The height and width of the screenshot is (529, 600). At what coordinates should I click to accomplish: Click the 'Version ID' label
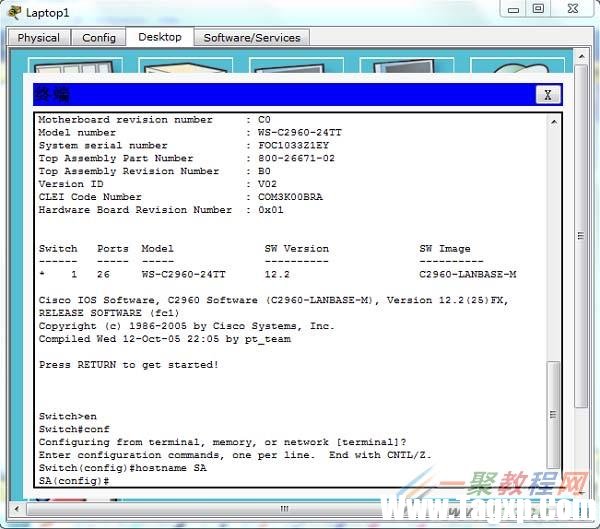coord(71,184)
